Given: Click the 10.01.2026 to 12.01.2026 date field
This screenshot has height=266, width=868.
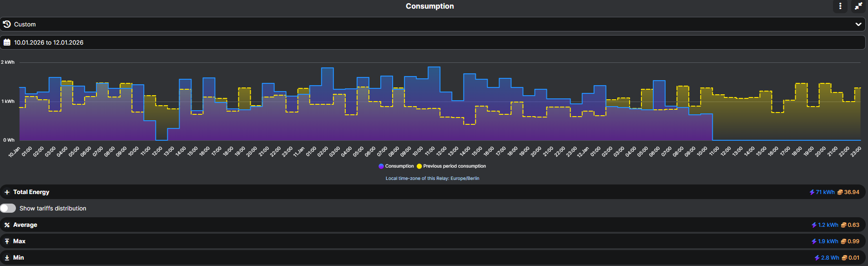Looking at the screenshot, I should click(49, 42).
